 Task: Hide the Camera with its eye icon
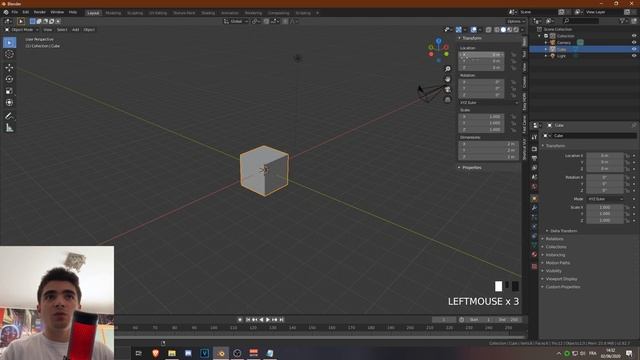634,42
